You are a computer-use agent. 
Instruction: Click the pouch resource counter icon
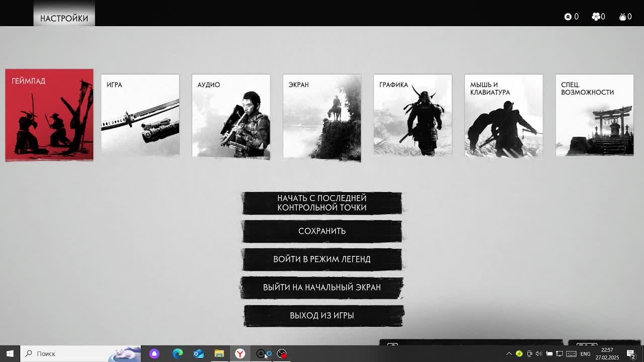(622, 17)
